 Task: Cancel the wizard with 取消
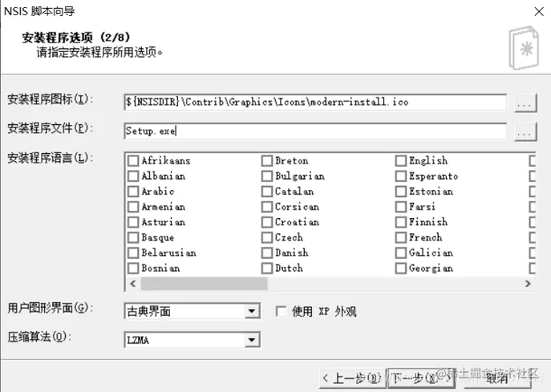(497, 378)
